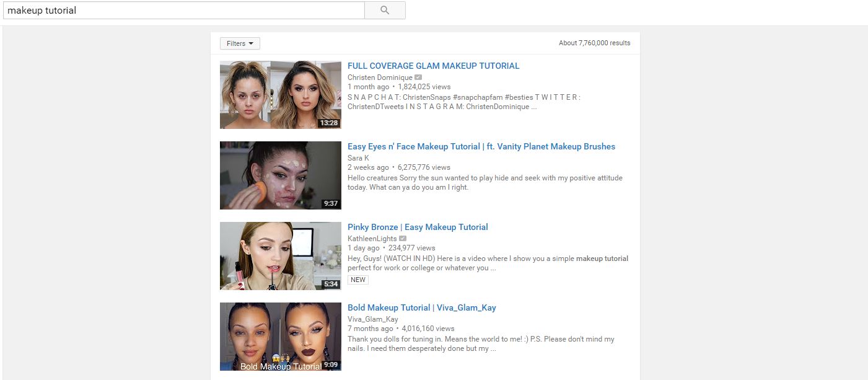Visit the Christen Dominique channel
868x380 pixels.
point(380,77)
